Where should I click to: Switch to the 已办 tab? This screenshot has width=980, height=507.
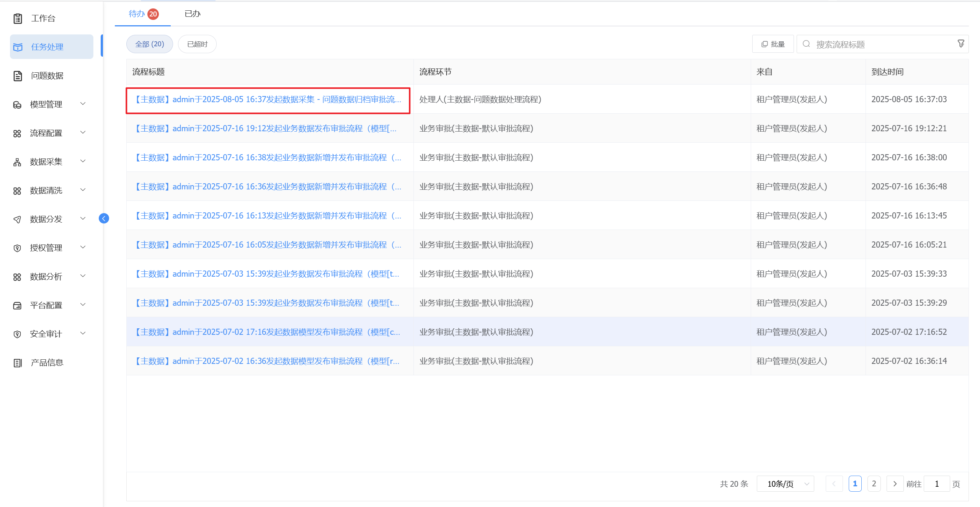[192, 14]
